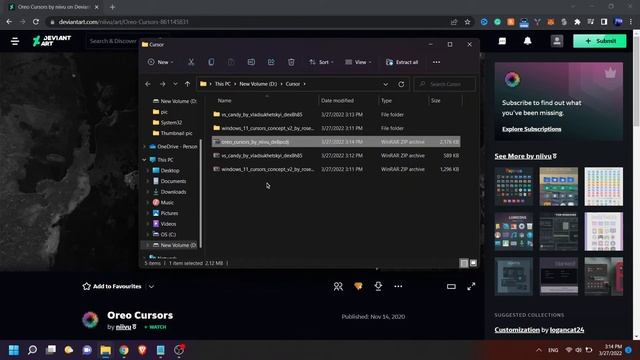Click the Copy icon in Explorer toolbar
The height and width of the screenshot is (360, 640).
(x=211, y=62)
